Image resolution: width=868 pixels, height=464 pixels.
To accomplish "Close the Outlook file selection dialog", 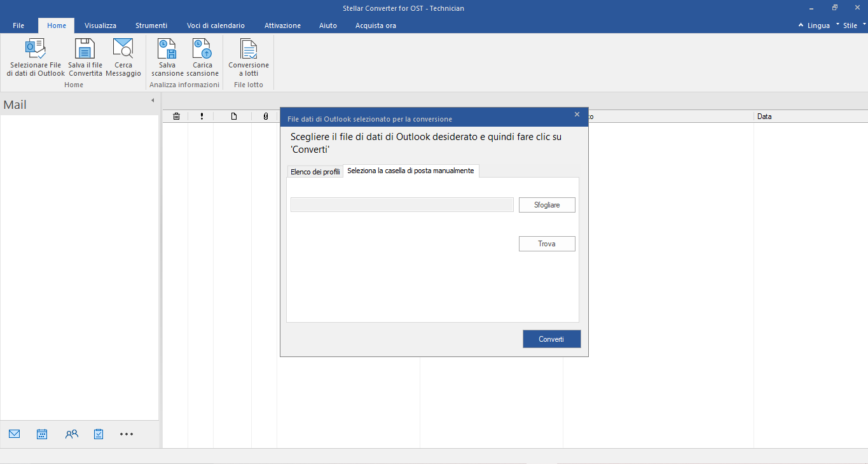I will coord(577,115).
